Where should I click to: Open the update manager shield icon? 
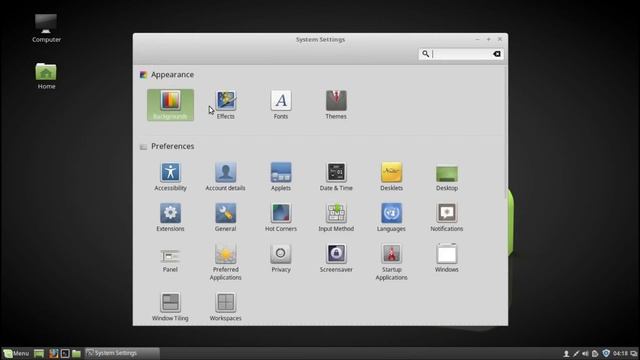[606, 353]
